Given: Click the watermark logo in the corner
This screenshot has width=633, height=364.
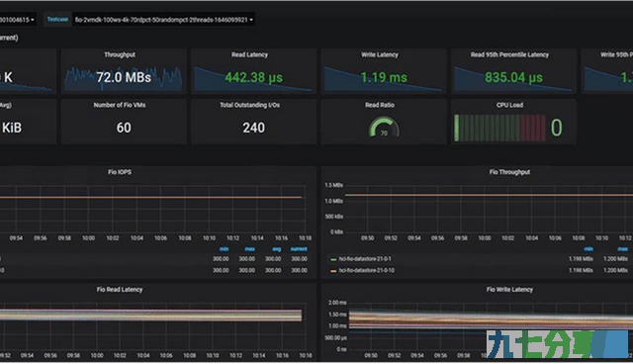Looking at the screenshot, I should click(x=557, y=344).
